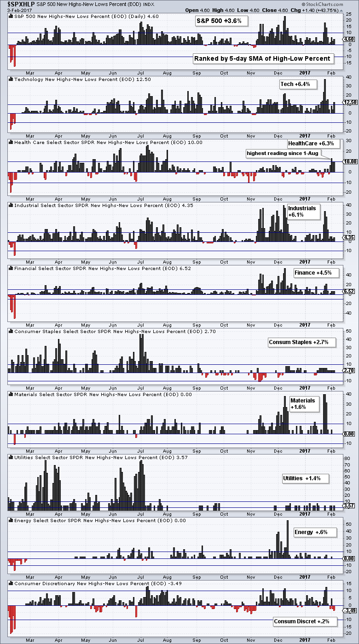359x644 pixels.
Task: Click the legend marker beside the S&P 500 (Daily) title
Action: pyautogui.click(x=12, y=16)
